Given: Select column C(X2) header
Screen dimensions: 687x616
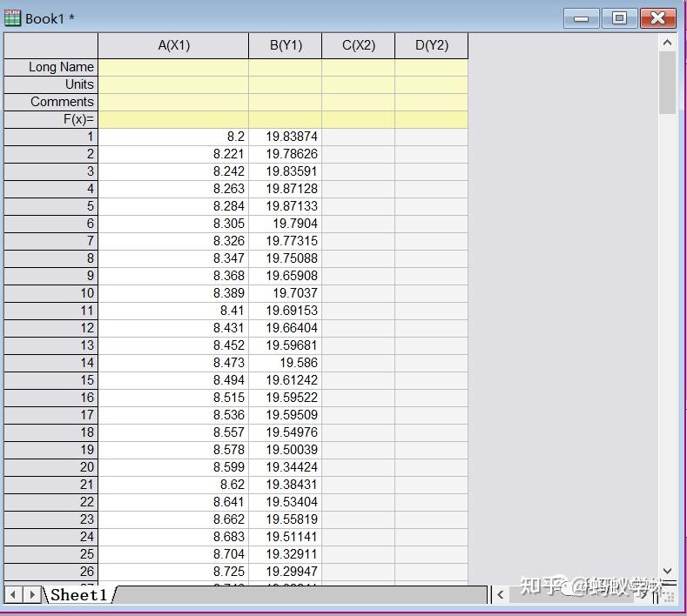Looking at the screenshot, I should click(x=359, y=45).
